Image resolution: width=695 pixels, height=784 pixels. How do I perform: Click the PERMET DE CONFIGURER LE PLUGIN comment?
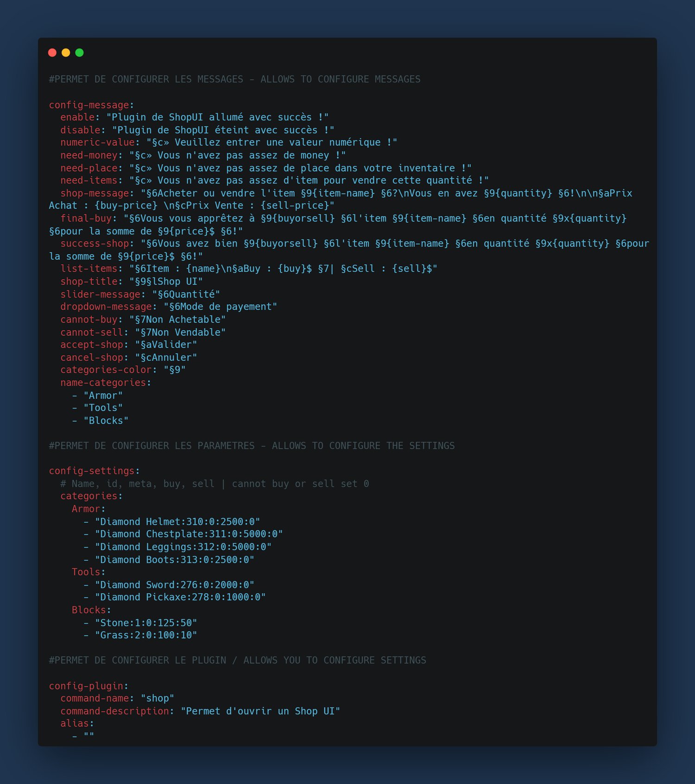click(238, 660)
